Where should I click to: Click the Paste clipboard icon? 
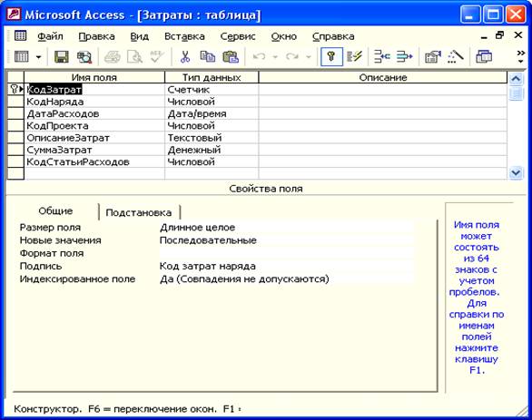point(231,57)
